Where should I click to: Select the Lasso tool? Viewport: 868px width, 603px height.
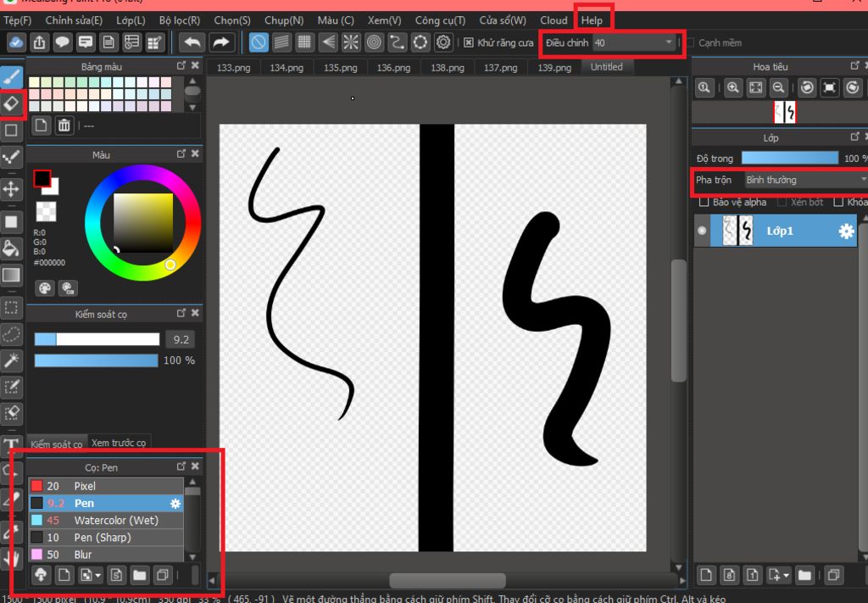pyautogui.click(x=11, y=334)
